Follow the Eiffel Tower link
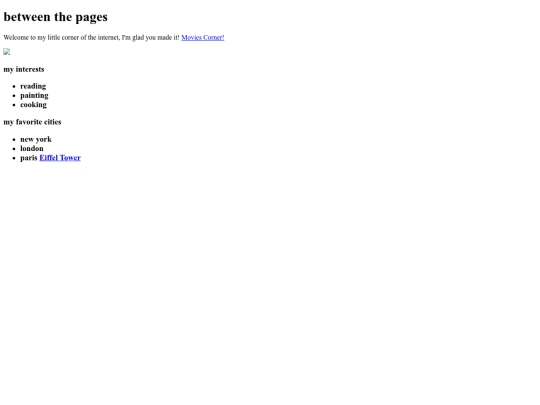 coord(60,158)
